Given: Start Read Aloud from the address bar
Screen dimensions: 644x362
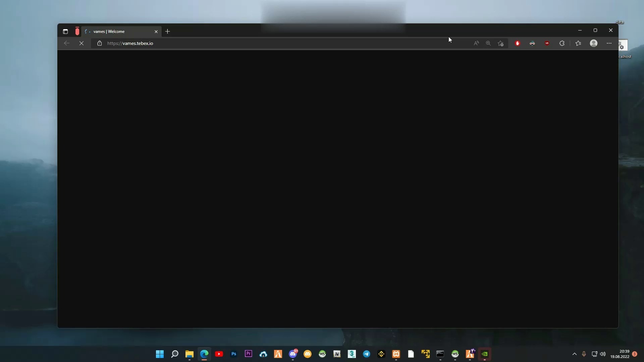Looking at the screenshot, I should (x=476, y=43).
